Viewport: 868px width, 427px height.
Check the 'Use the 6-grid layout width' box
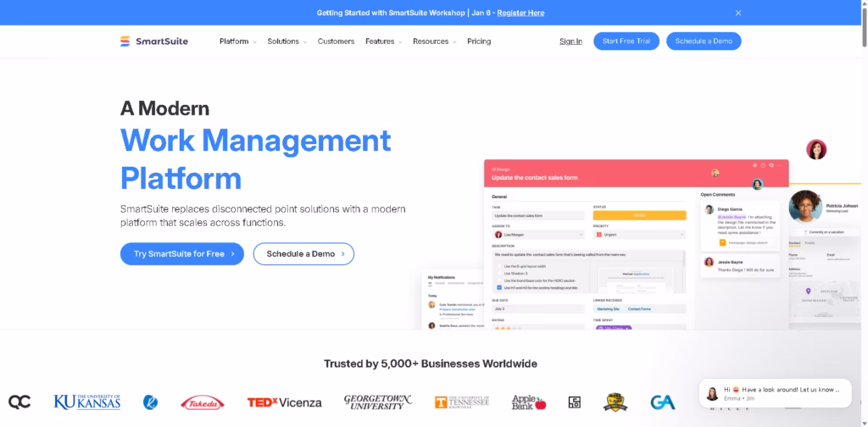tap(498, 266)
